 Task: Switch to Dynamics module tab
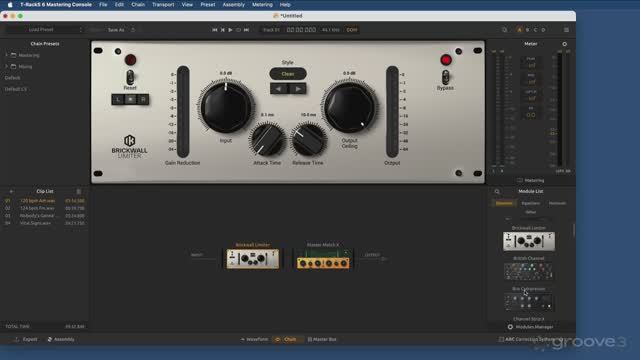click(x=504, y=203)
